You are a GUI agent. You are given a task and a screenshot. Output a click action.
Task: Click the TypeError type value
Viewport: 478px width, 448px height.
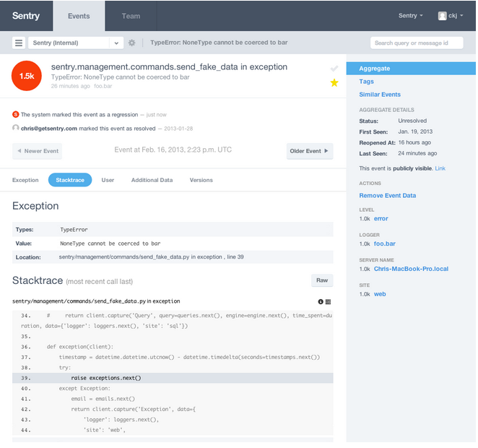(x=74, y=230)
